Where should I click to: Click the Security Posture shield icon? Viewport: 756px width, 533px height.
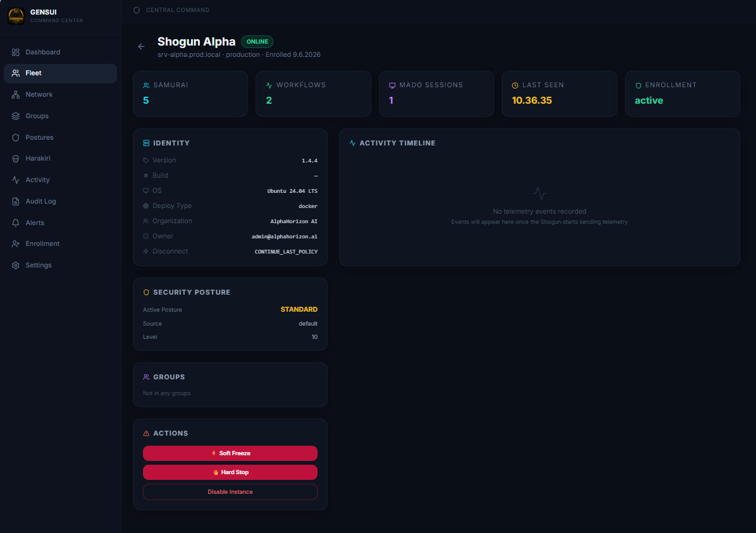[146, 293]
